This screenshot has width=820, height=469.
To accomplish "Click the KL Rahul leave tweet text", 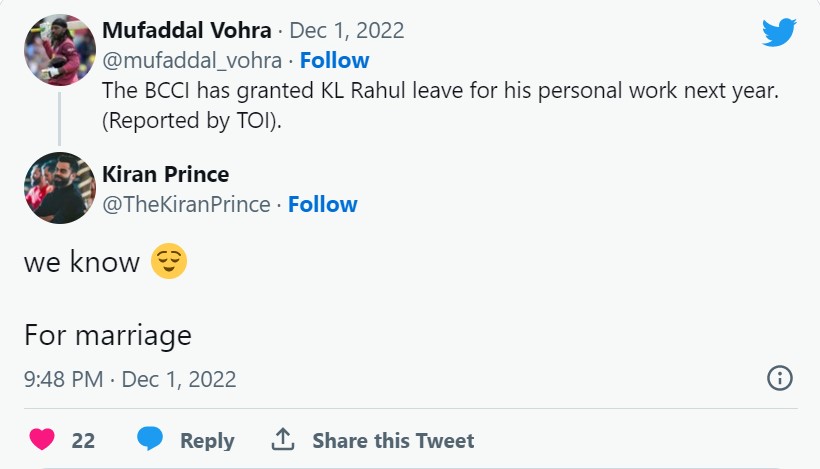I will tap(440, 90).
